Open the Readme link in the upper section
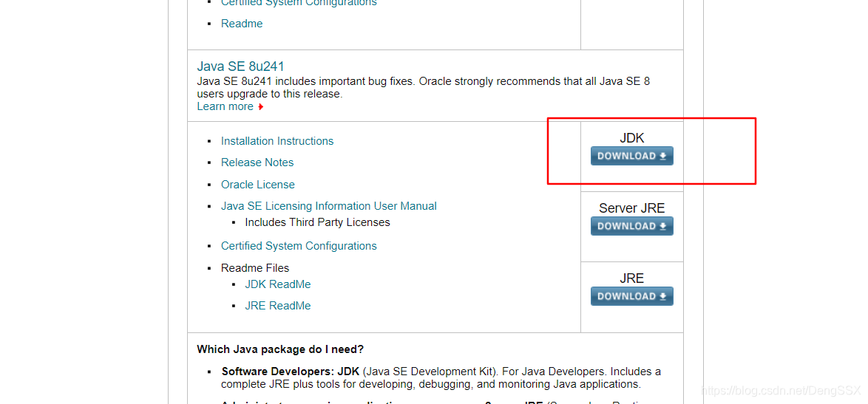Image resolution: width=868 pixels, height=404 pixels. [x=242, y=24]
